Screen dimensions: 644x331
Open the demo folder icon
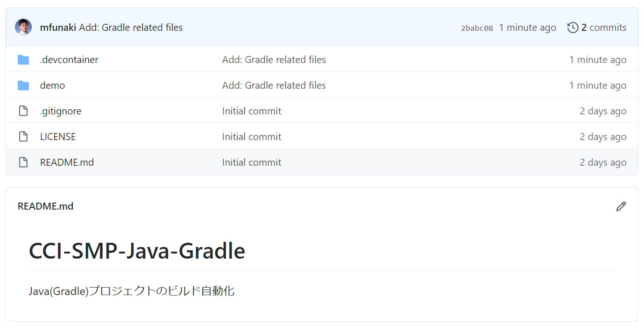23,85
